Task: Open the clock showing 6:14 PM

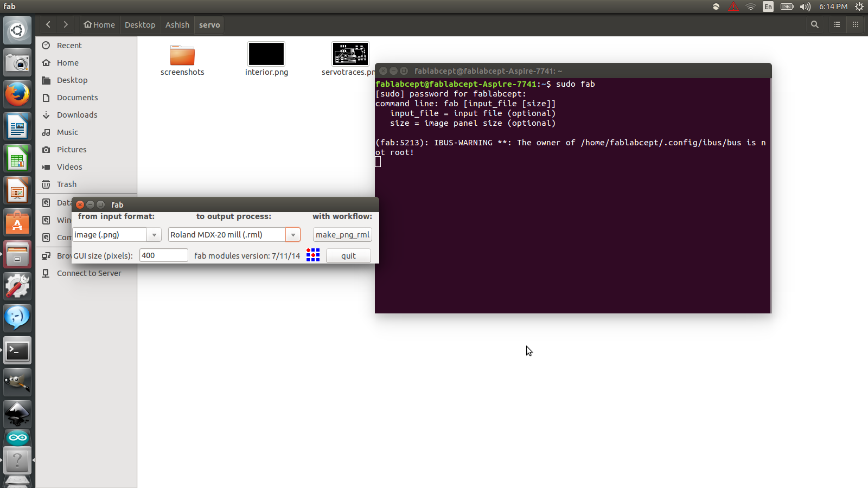Action: click(x=833, y=7)
